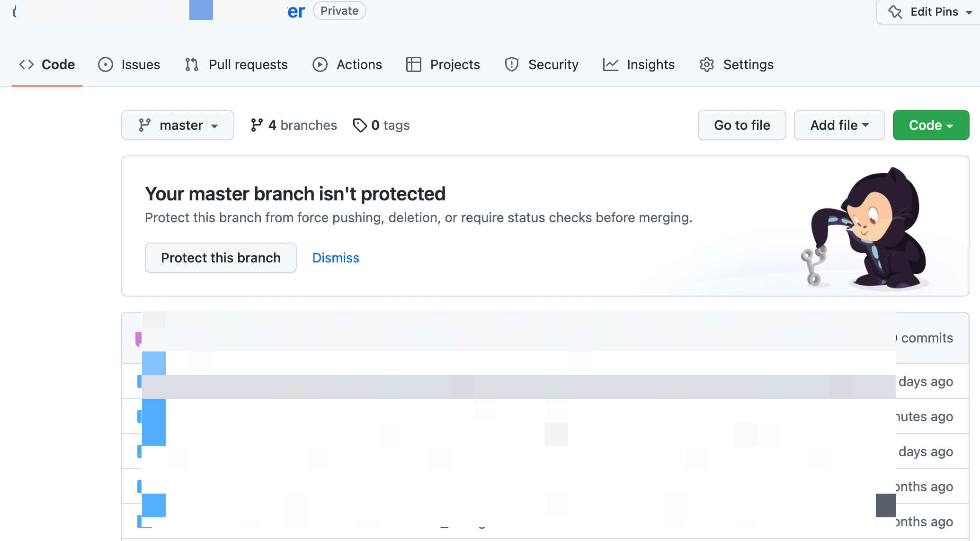
Task: Click the Pull requests icon
Action: click(x=192, y=64)
